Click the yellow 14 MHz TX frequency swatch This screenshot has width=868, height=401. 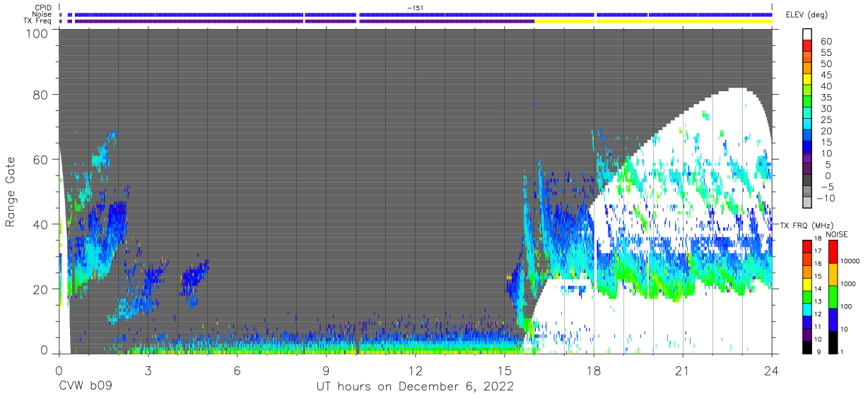click(807, 283)
